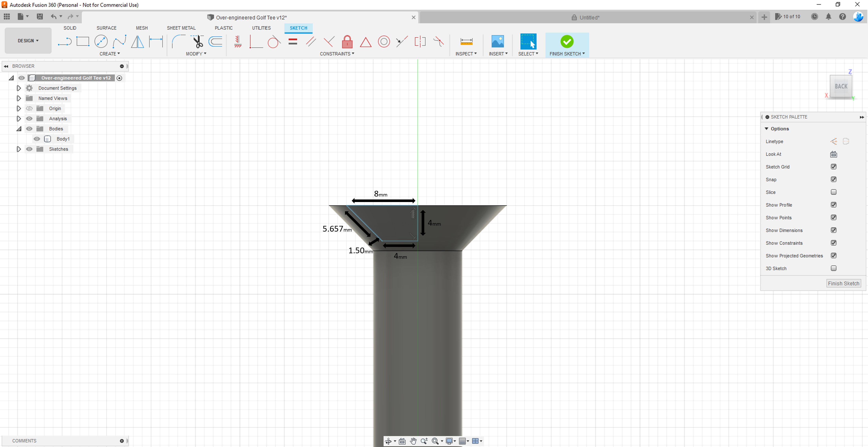
Task: Select the Trim scissors tool
Action: point(197,41)
